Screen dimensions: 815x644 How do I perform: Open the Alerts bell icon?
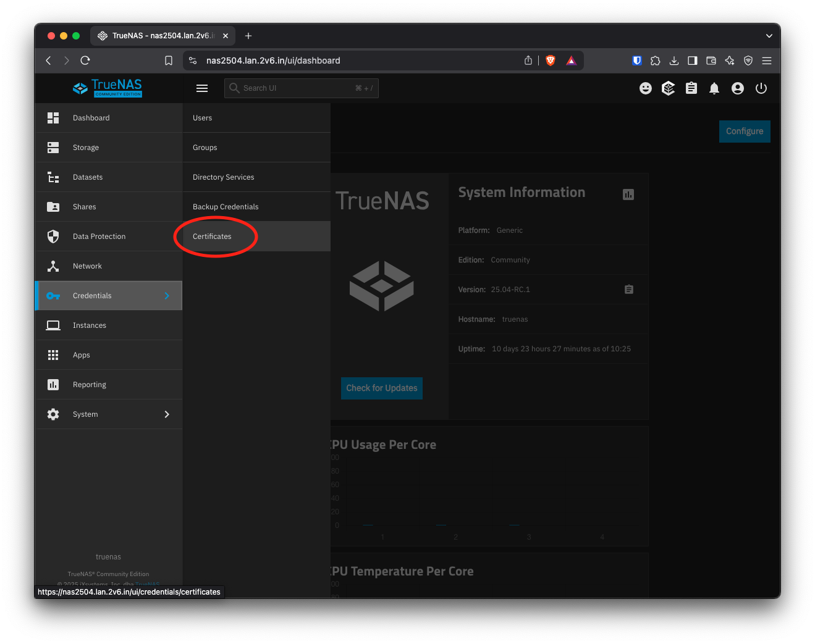(x=714, y=88)
